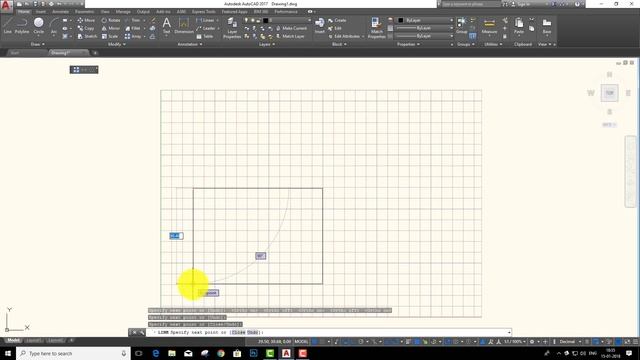The height and width of the screenshot is (360, 640).
Task: Click the search keyword input box
Action: pos(471,4)
